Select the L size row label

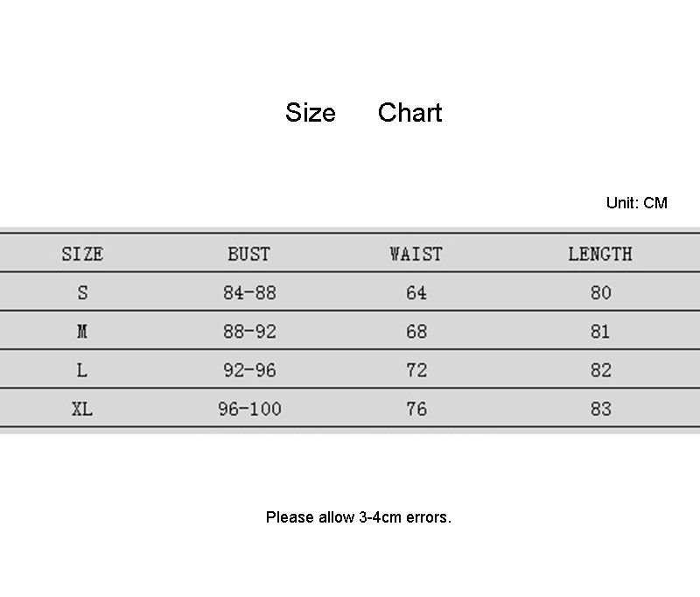point(82,370)
